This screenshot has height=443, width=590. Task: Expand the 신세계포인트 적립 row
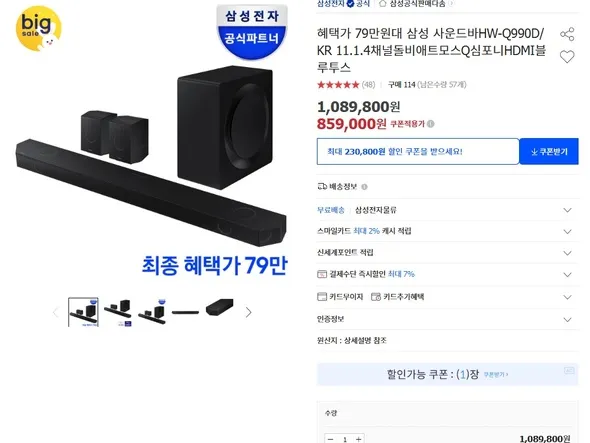(447, 253)
